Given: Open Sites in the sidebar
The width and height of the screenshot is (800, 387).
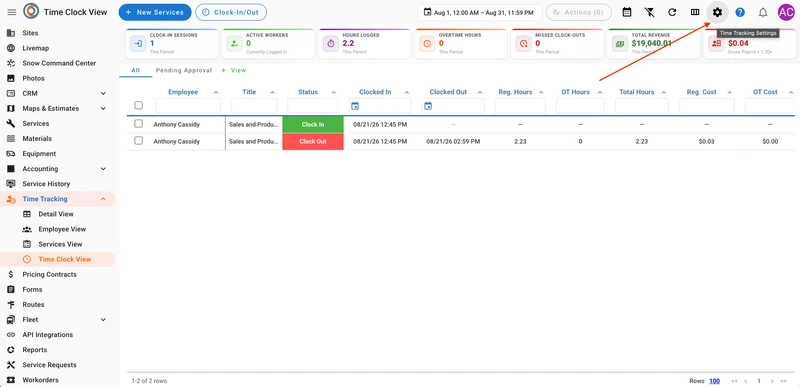Looking at the screenshot, I should pos(30,33).
